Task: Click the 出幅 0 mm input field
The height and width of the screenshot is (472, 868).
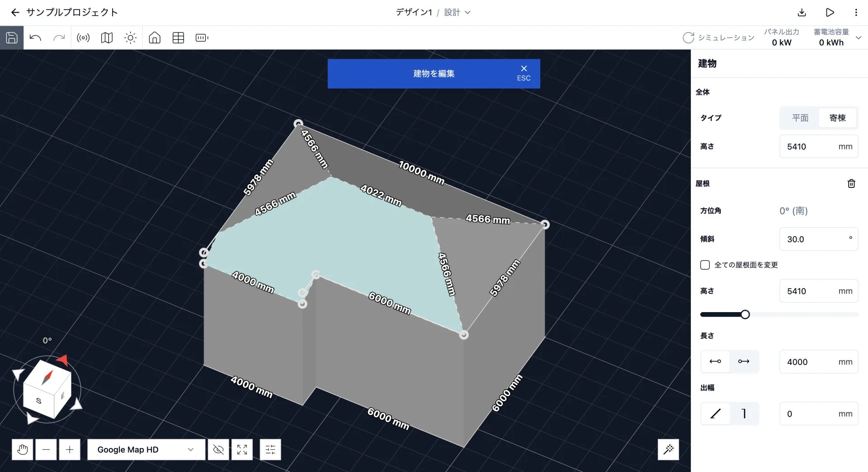Action: click(819, 413)
